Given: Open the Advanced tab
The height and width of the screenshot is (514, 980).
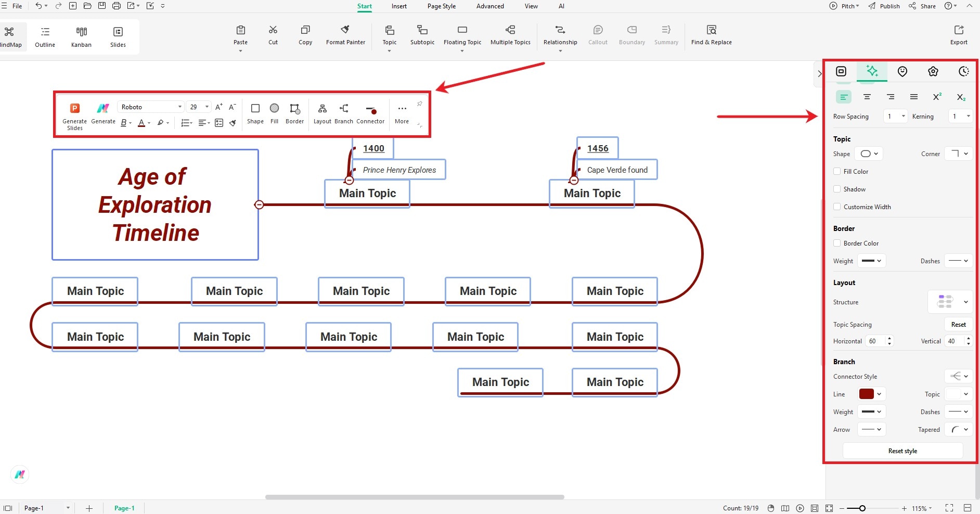Looking at the screenshot, I should (x=490, y=6).
